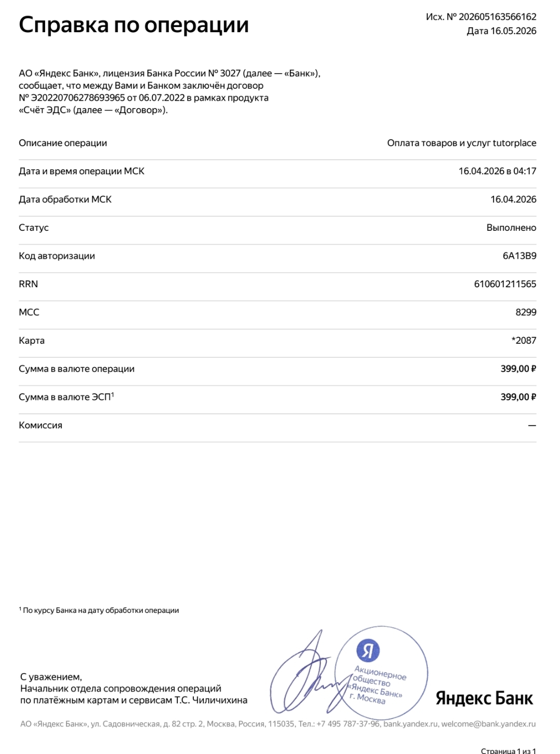
Task: Click the page indicator Страница 1 из 1
Action: (x=509, y=750)
